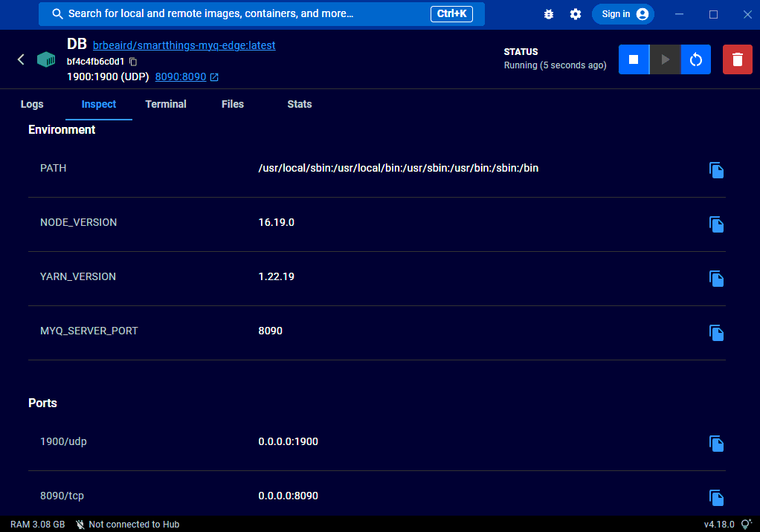Click the account avatar icon

[x=643, y=14]
